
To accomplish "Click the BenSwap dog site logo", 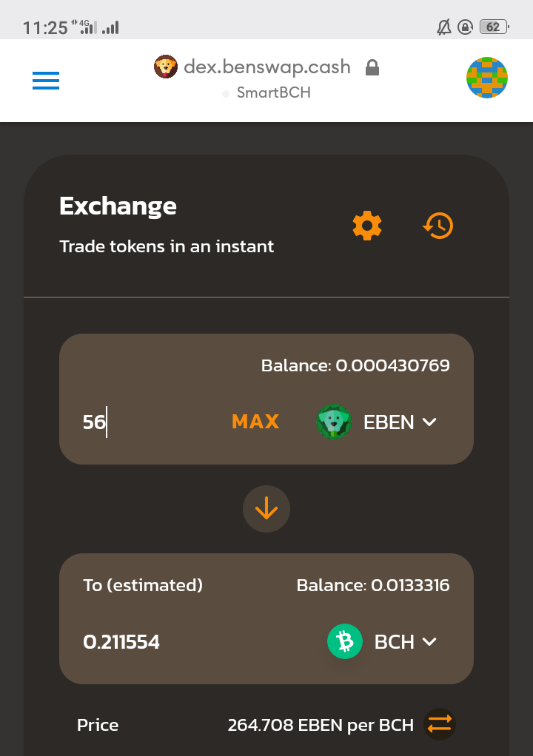I will 165,67.
